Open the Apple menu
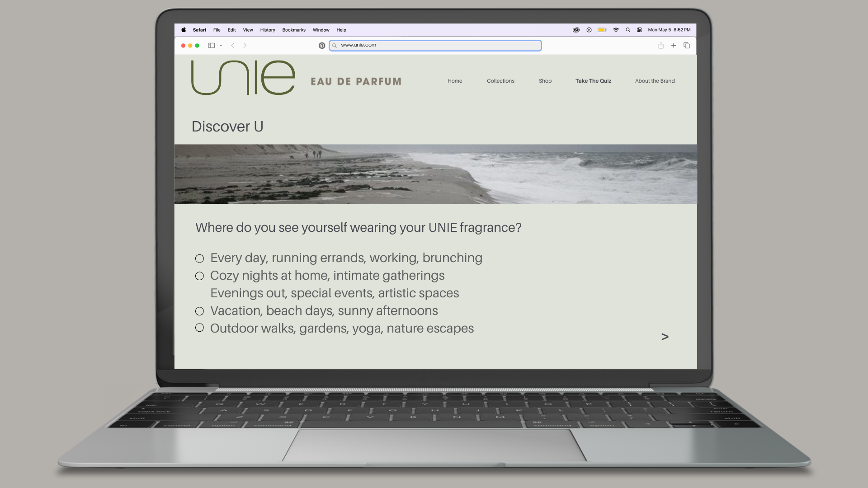Image resolution: width=868 pixels, height=488 pixels. click(184, 30)
